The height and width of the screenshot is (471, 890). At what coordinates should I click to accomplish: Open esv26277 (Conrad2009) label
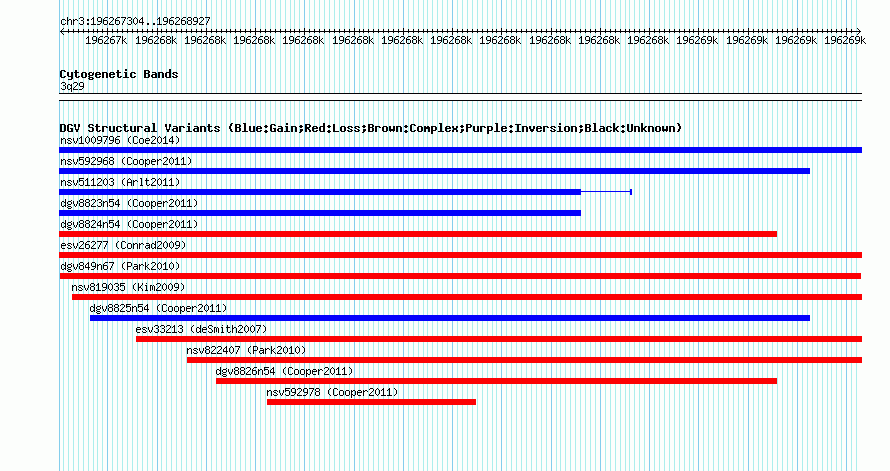123,245
